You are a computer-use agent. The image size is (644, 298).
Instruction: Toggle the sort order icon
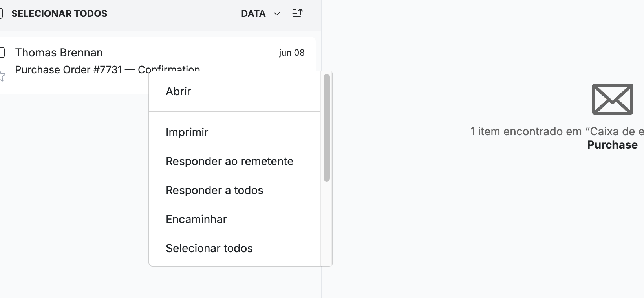tap(298, 13)
